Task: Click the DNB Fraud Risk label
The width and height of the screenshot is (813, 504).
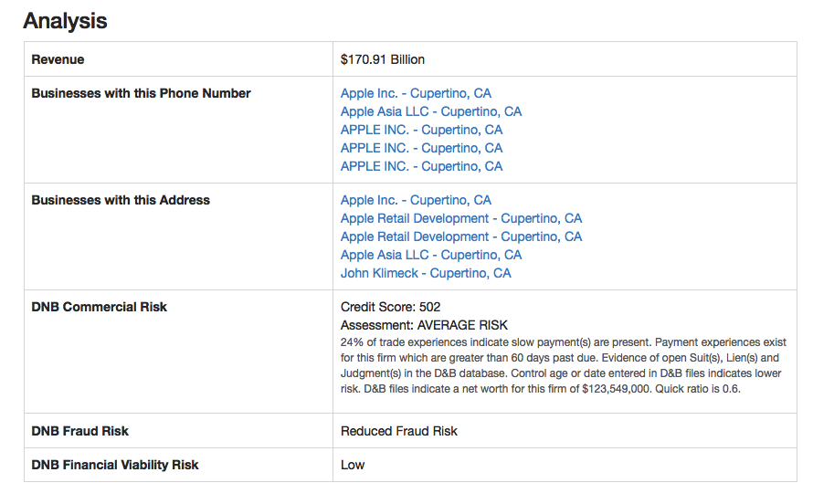Action: click(x=80, y=431)
